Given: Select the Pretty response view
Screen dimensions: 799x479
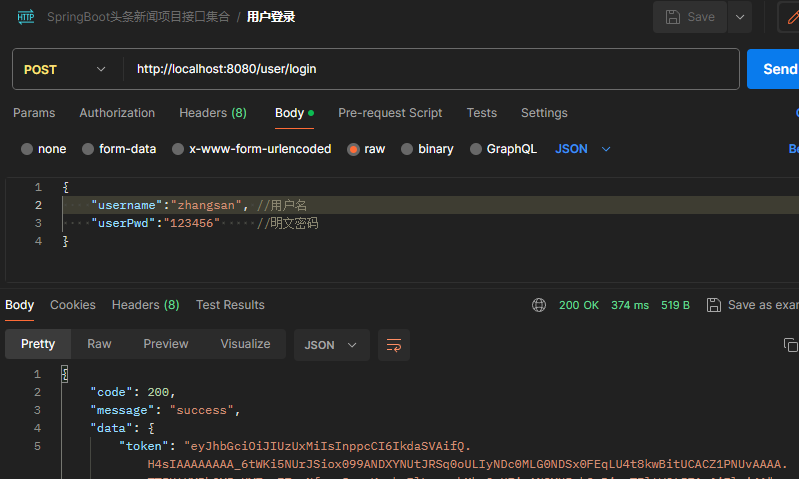Looking at the screenshot, I should click(x=38, y=344).
